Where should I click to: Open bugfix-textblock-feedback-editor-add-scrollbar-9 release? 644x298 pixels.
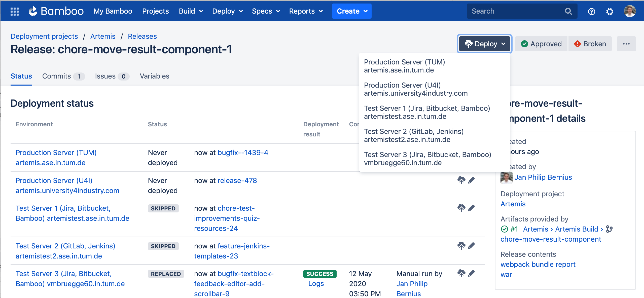(x=234, y=284)
